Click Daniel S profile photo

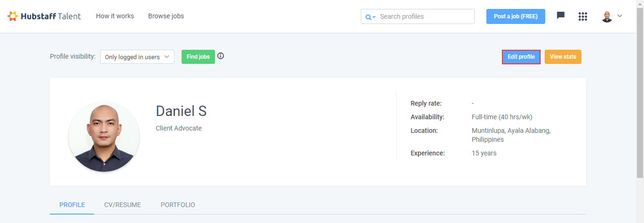click(104, 137)
